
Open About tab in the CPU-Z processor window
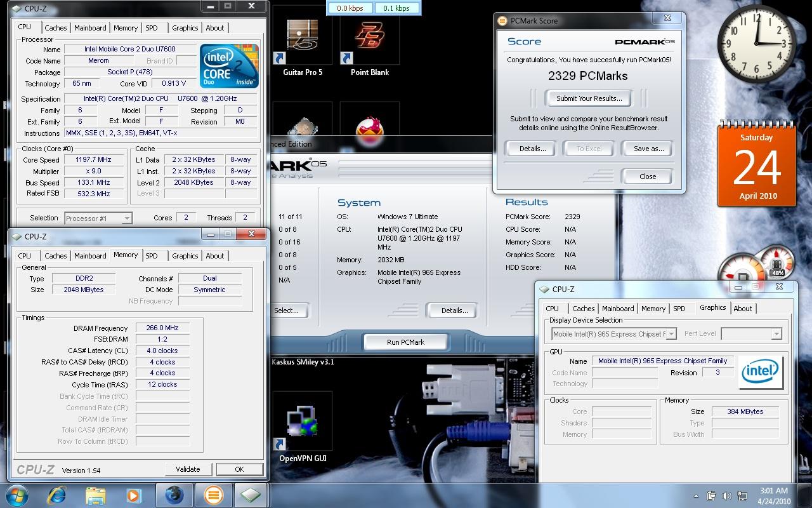215,28
